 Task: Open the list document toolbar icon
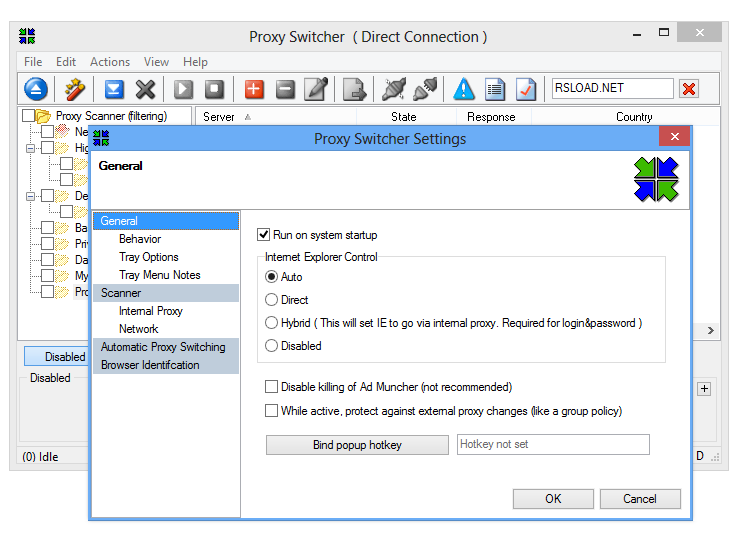[x=495, y=89]
